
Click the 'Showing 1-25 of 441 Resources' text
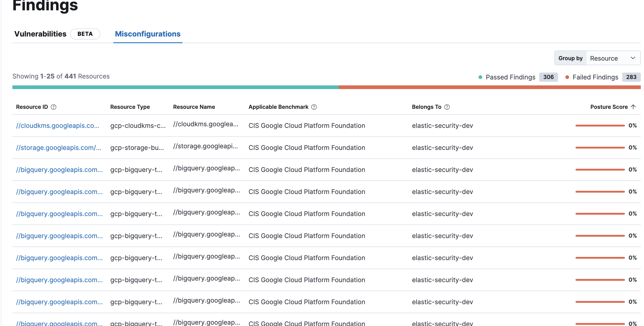[61, 76]
